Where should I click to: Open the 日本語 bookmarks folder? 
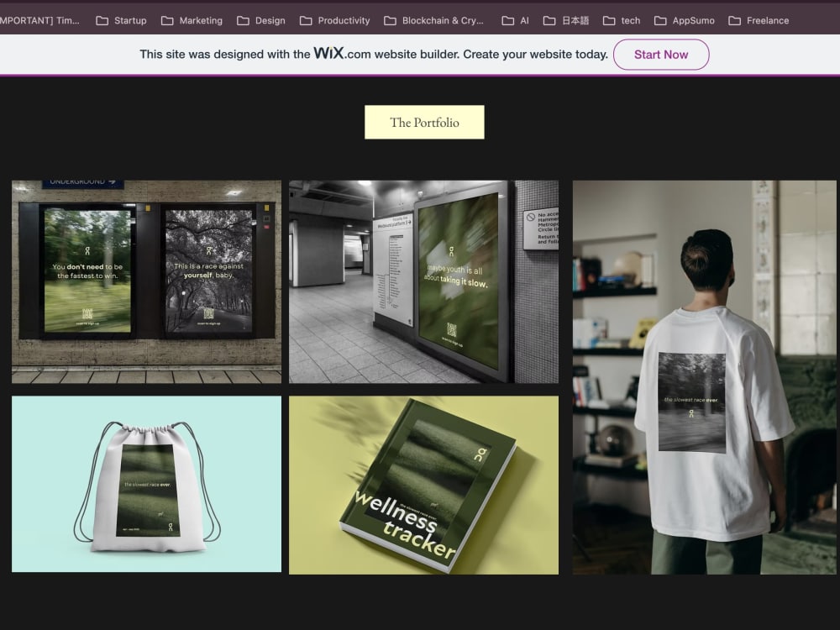click(x=565, y=20)
